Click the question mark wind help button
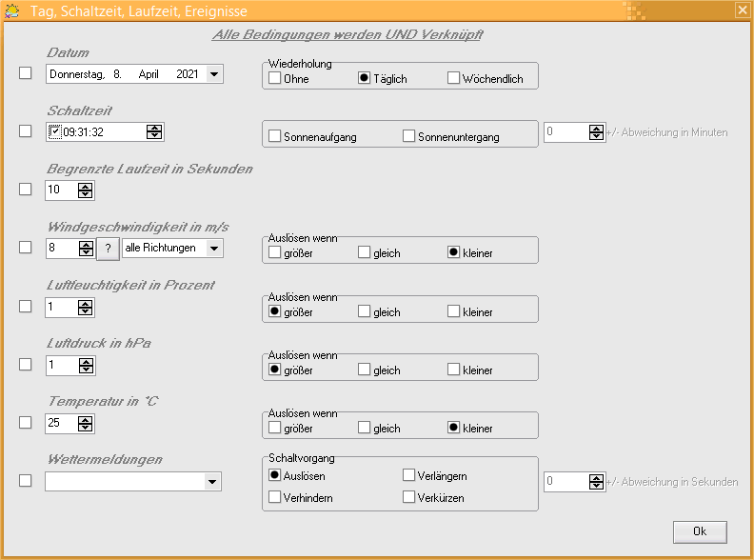Screen dimensions: 754x560 point(109,249)
